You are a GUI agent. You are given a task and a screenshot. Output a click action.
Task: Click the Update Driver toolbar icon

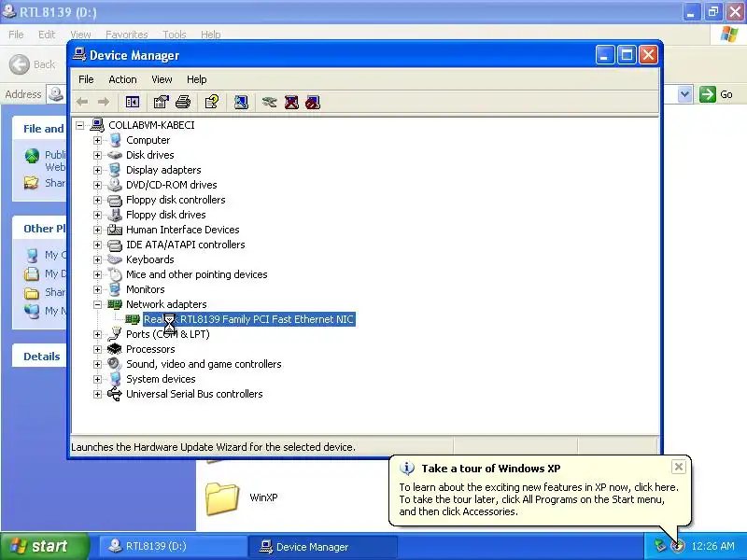[x=269, y=102]
